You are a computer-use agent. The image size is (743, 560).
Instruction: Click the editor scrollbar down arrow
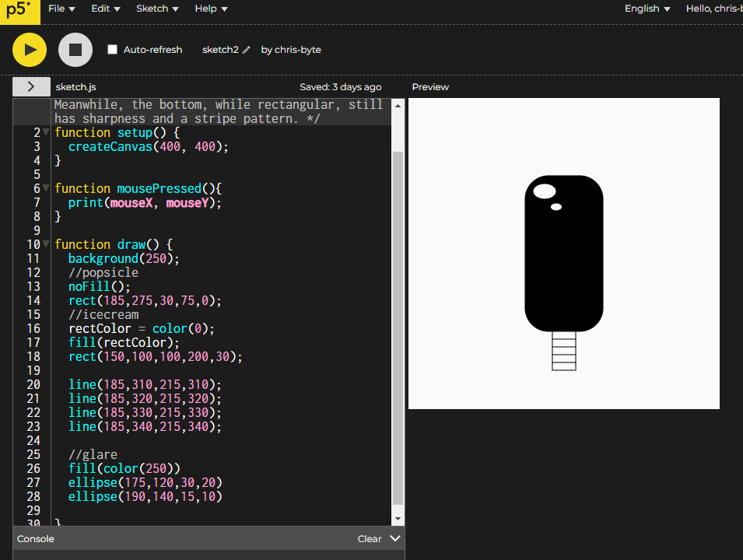pyautogui.click(x=398, y=519)
